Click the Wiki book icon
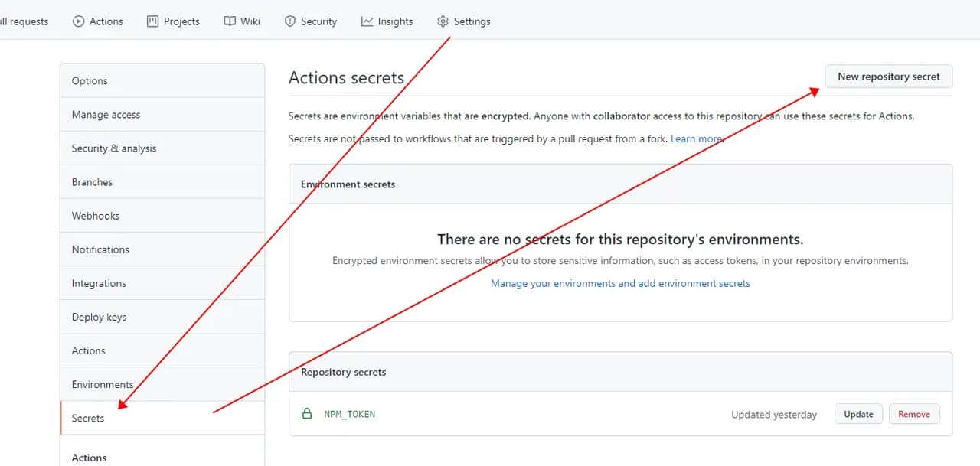 click(x=230, y=21)
